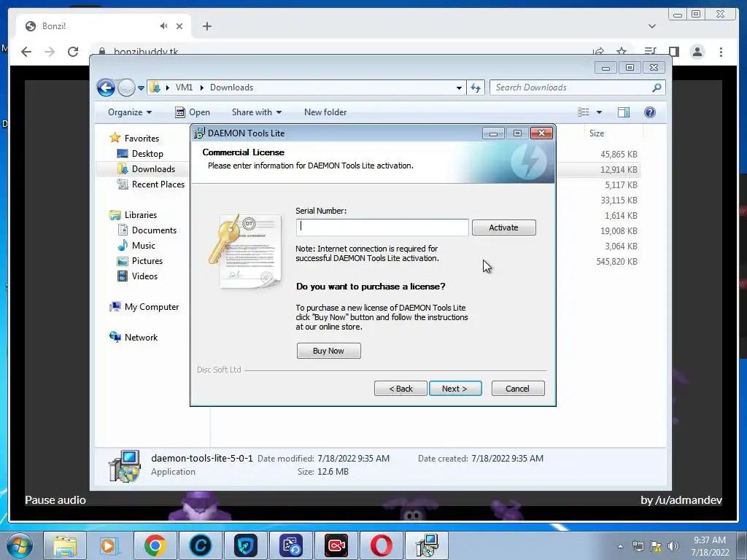Toggle the preview pane icon
747x560 pixels.
(x=624, y=112)
